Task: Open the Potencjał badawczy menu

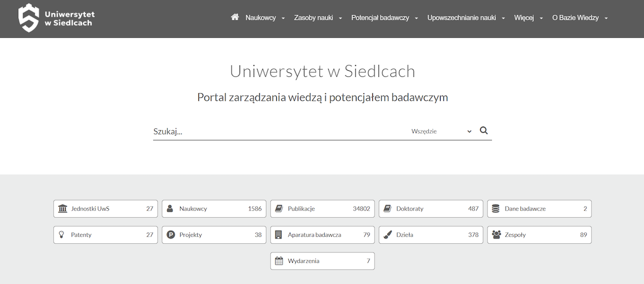Action: [380, 18]
